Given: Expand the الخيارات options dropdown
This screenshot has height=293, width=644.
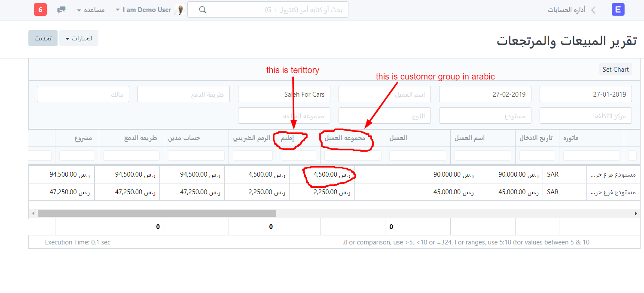Looking at the screenshot, I should click(x=79, y=38).
